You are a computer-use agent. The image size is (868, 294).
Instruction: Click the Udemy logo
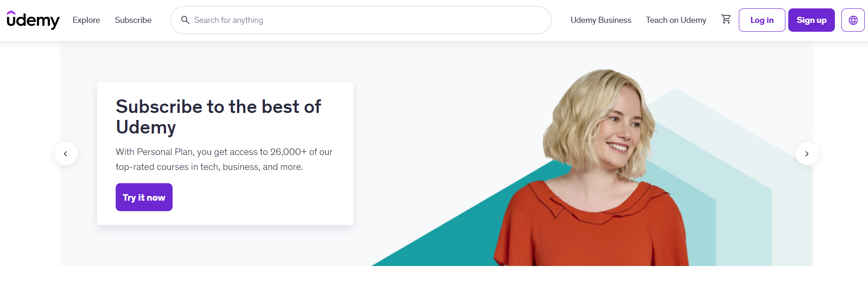click(x=33, y=20)
